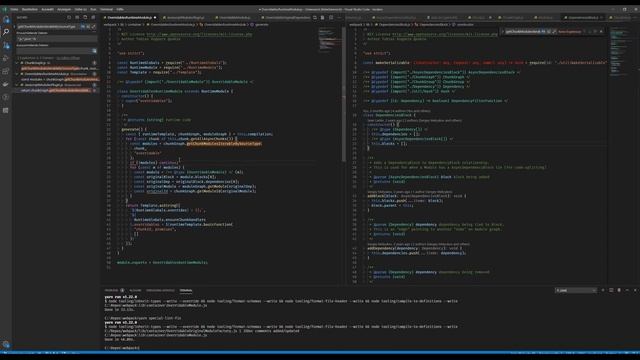The height and width of the screenshot is (360, 640).
Task: Toggle exclude settings icon in files-to-exclude field
Action: [94, 51]
